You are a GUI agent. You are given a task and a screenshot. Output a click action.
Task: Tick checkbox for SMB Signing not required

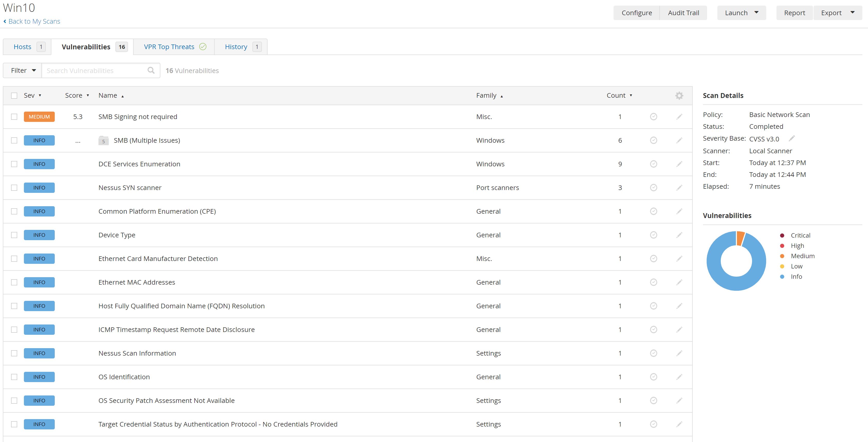tap(14, 117)
